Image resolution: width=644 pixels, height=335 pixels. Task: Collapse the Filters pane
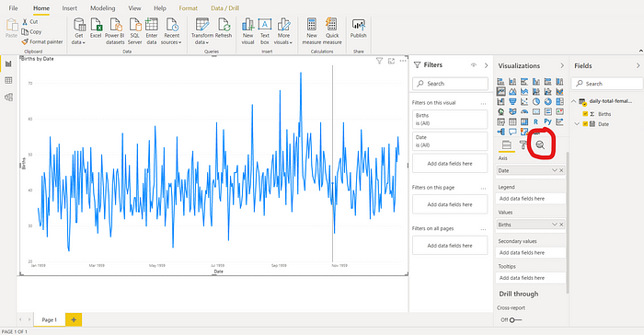486,65
